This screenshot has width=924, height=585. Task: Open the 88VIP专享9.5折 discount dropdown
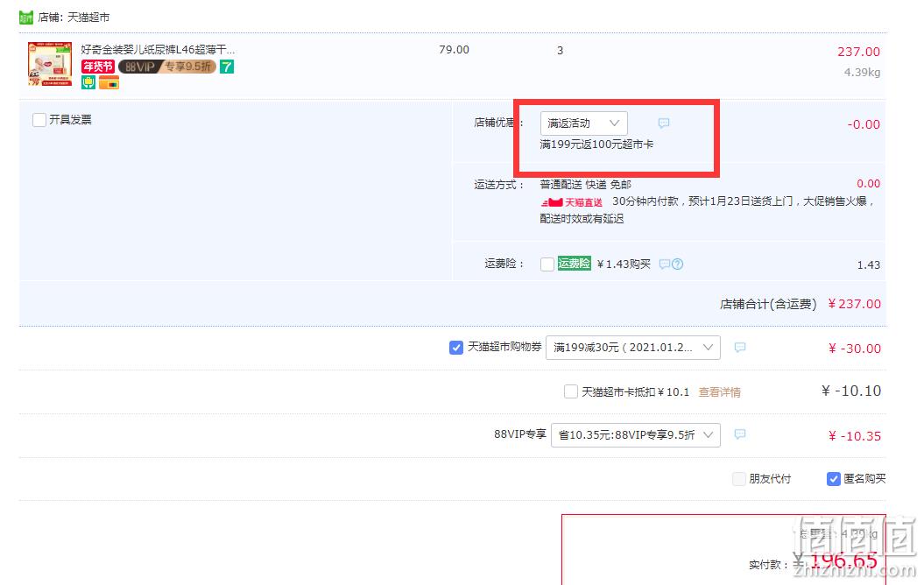click(635, 434)
